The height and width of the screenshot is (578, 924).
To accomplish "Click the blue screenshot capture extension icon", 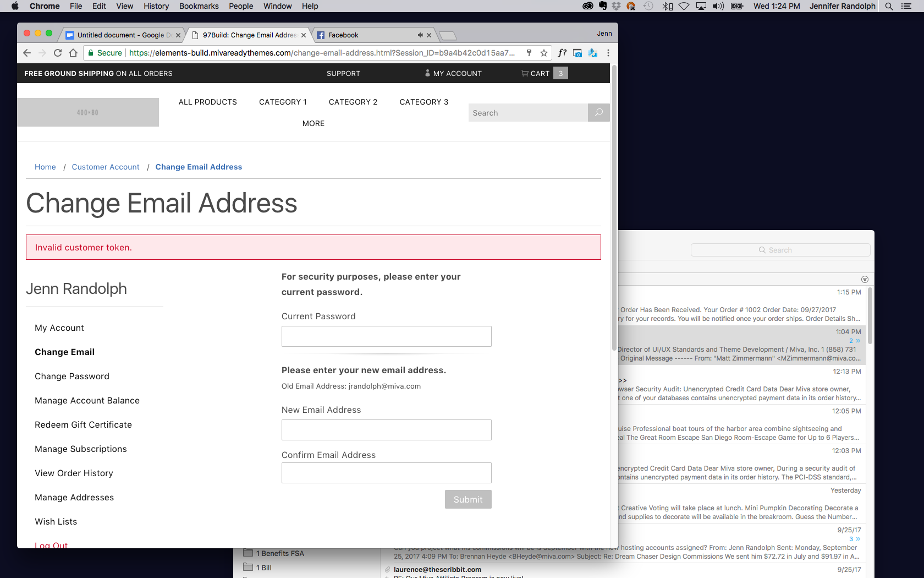I will [577, 53].
